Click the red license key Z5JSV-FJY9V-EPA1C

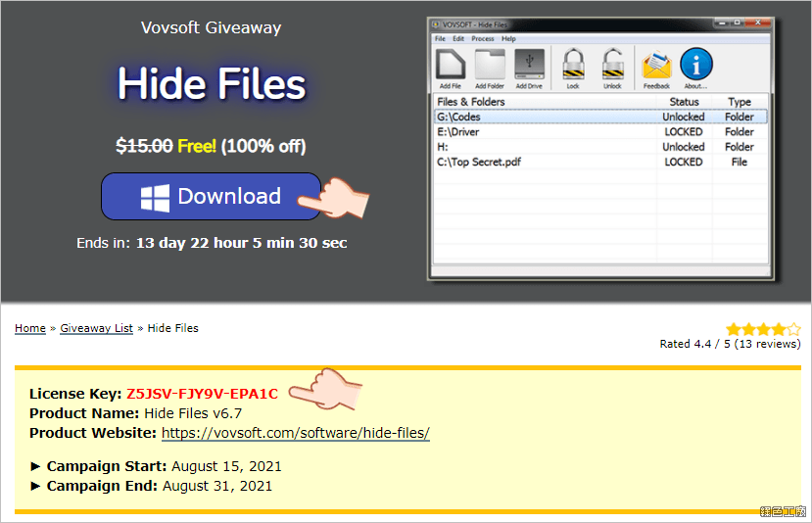click(x=202, y=394)
